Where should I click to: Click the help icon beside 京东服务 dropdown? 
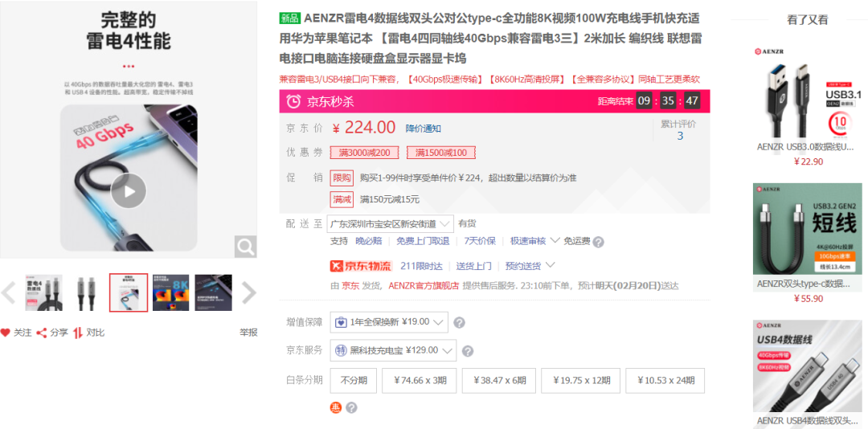468,351
